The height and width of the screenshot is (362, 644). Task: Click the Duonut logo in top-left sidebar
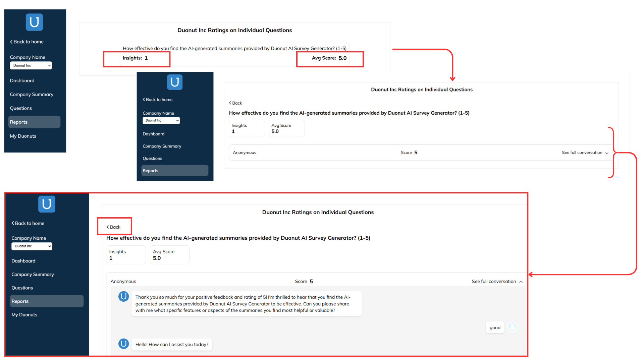coord(34,22)
